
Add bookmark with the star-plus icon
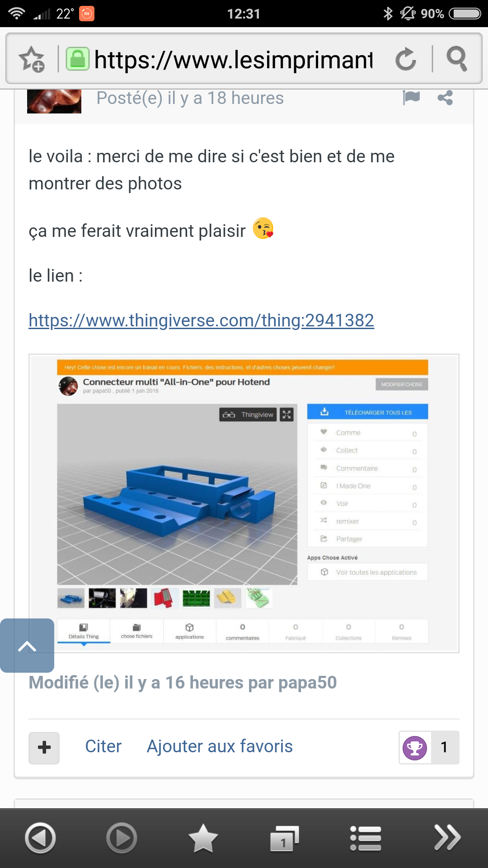[32, 59]
